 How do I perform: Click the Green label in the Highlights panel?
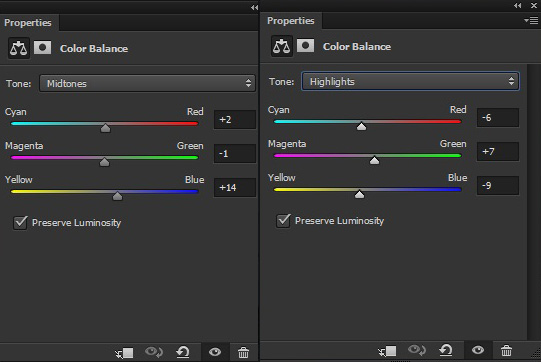(x=453, y=144)
